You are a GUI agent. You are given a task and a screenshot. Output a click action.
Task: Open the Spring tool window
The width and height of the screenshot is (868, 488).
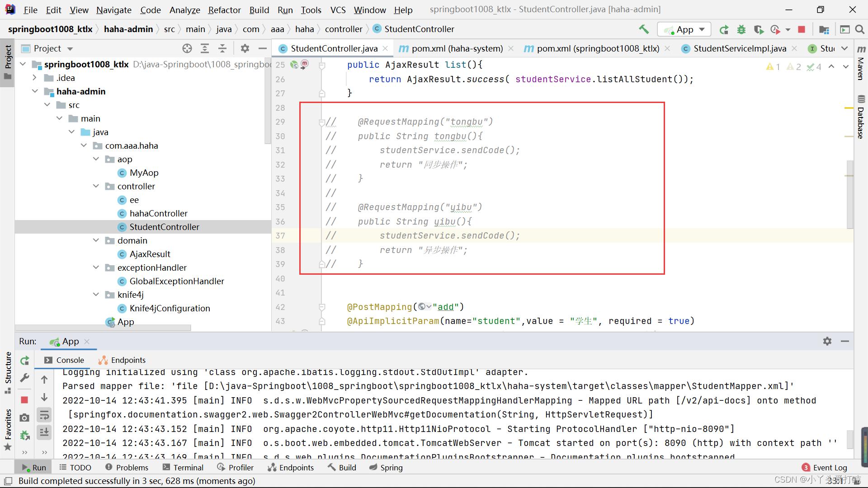[386, 468]
